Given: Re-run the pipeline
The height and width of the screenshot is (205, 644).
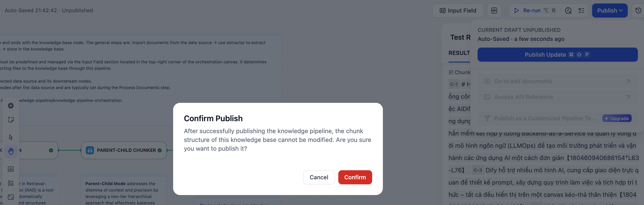Looking at the screenshot, I should pyautogui.click(x=532, y=11).
